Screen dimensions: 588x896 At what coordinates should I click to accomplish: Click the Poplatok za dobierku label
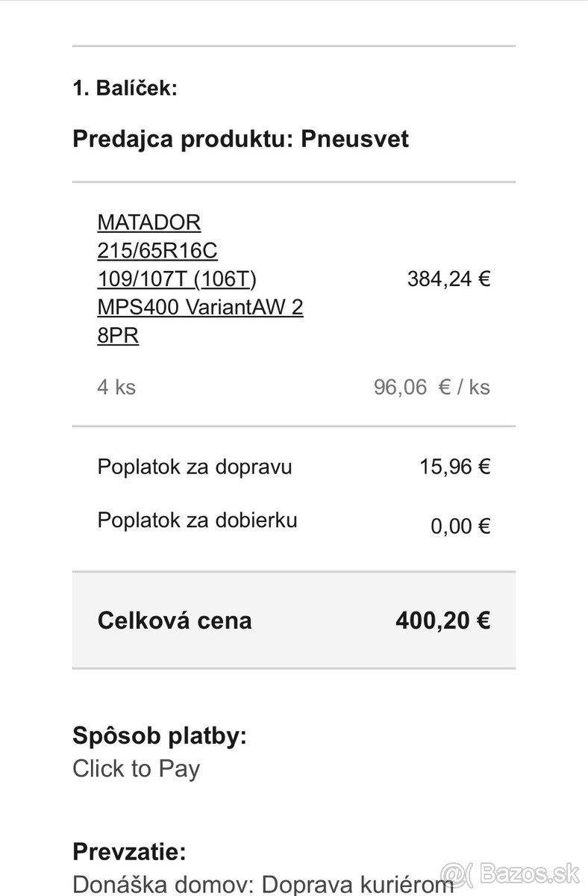point(197,520)
